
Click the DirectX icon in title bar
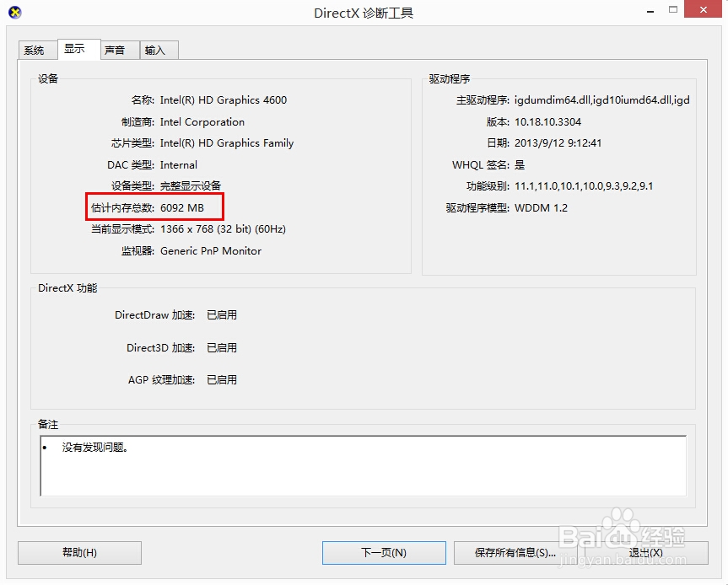(15, 13)
